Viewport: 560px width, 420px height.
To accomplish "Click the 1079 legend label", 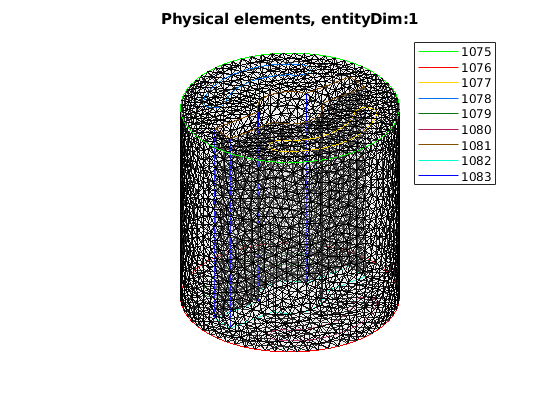I will pos(476,114).
